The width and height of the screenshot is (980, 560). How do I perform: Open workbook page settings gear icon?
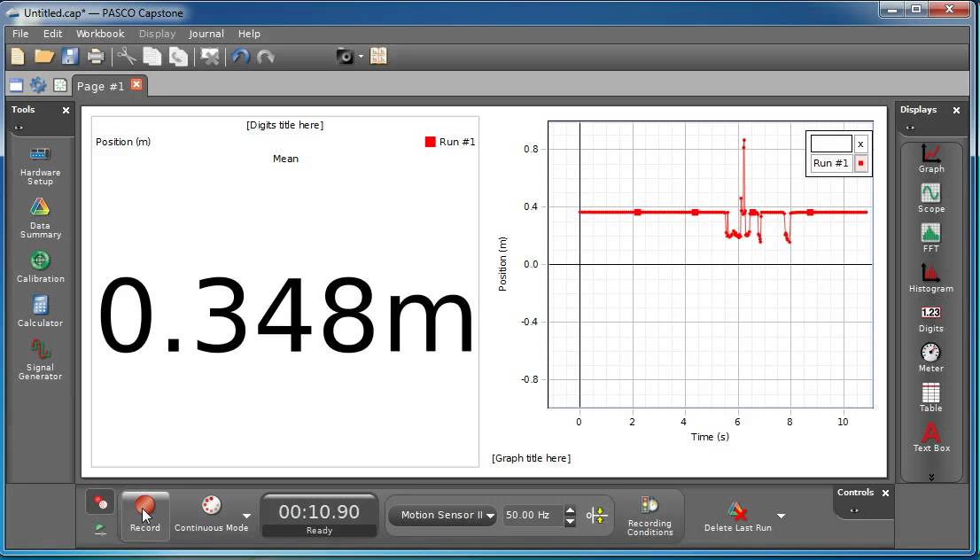click(x=37, y=86)
